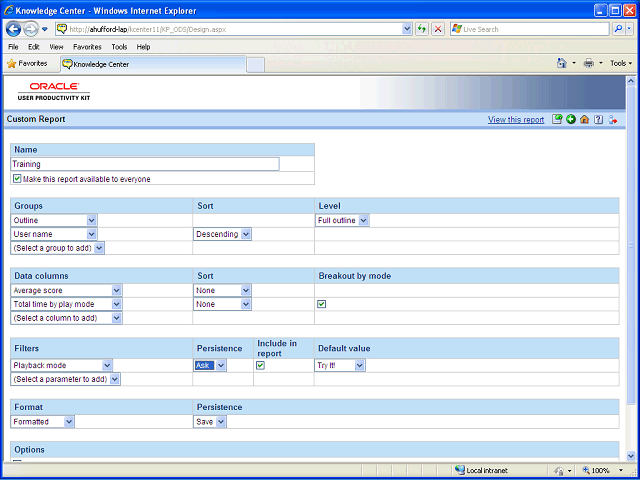Open the Help menu

143,47
